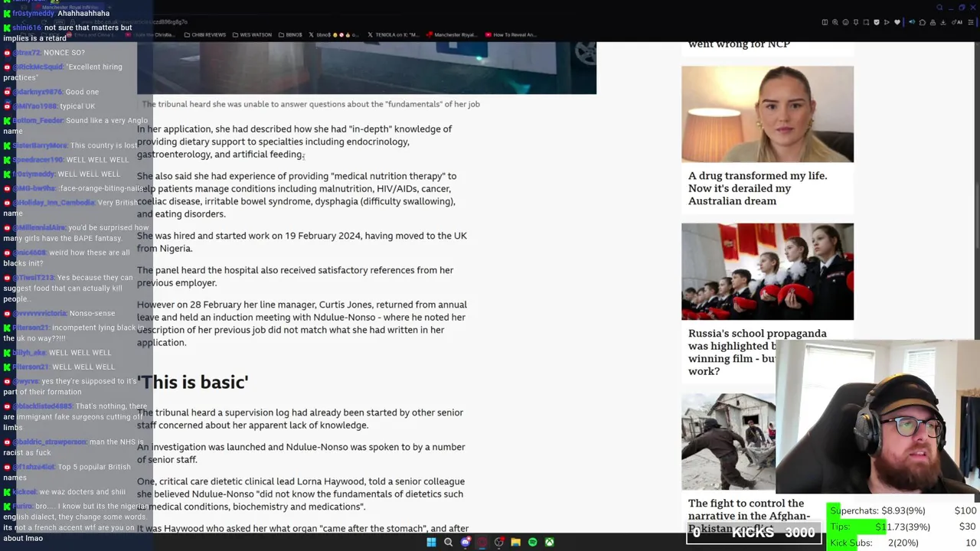Click the send/flow arrow icon in toolbar

coord(887,22)
